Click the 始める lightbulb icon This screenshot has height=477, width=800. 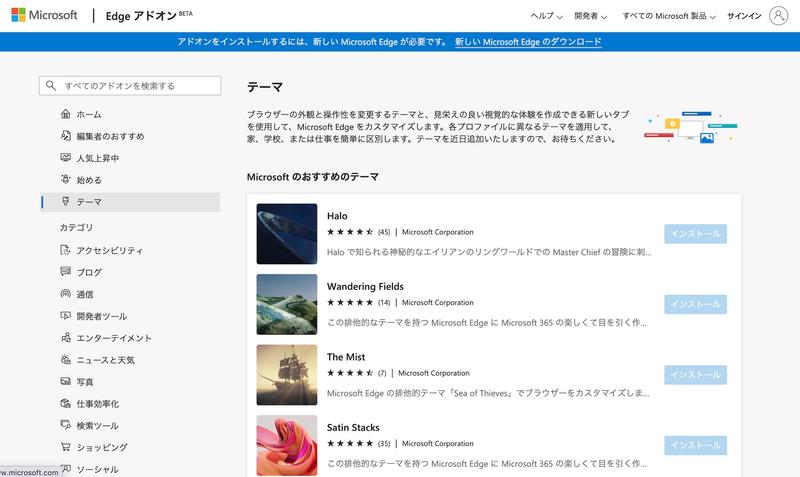click(65, 180)
